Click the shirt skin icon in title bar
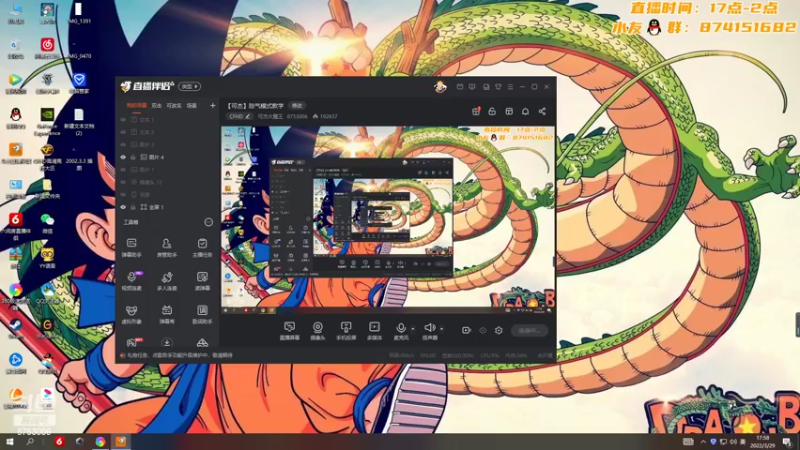Image resolution: width=800 pixels, height=450 pixels. coord(498,87)
